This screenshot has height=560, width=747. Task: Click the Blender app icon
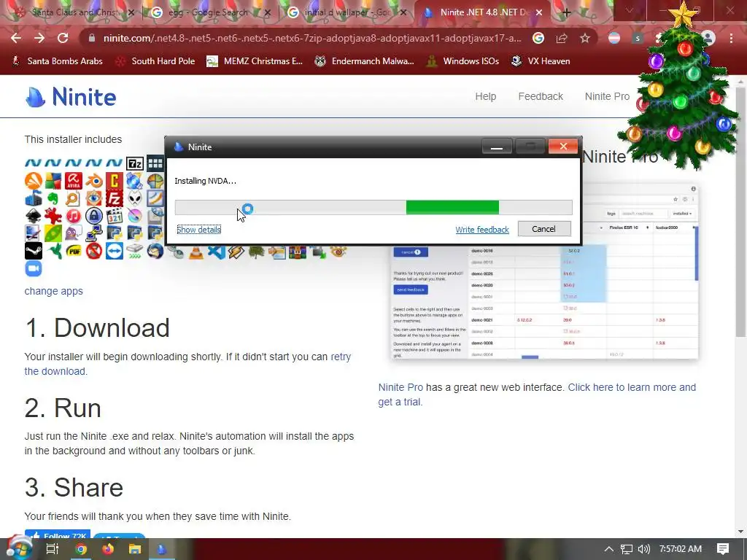point(94,181)
